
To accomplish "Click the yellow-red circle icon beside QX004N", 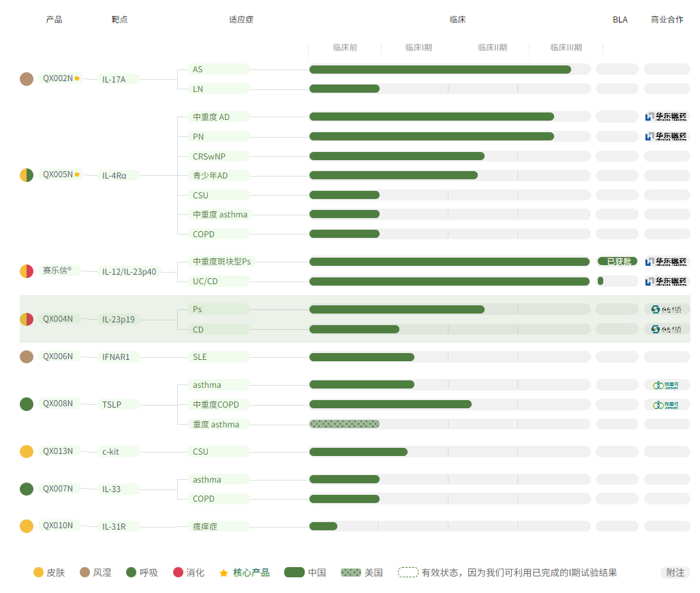I will tap(27, 319).
